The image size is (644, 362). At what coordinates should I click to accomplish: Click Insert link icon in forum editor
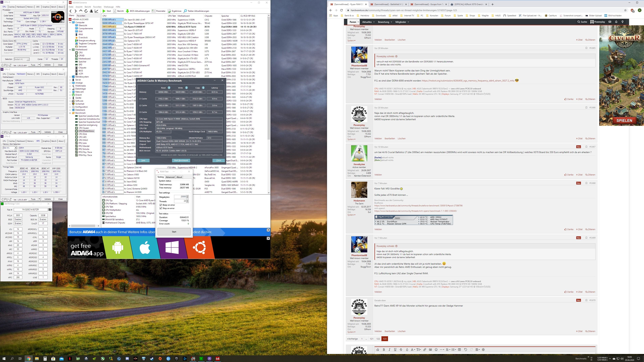coord(424,349)
